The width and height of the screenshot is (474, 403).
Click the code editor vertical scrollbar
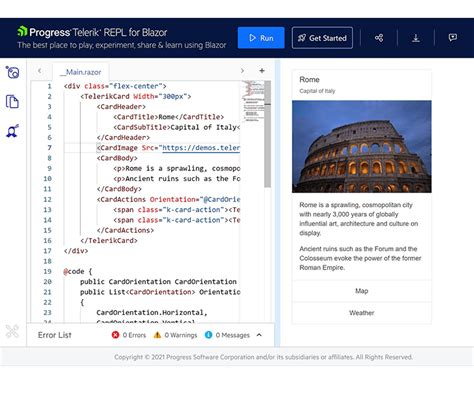coord(268,201)
